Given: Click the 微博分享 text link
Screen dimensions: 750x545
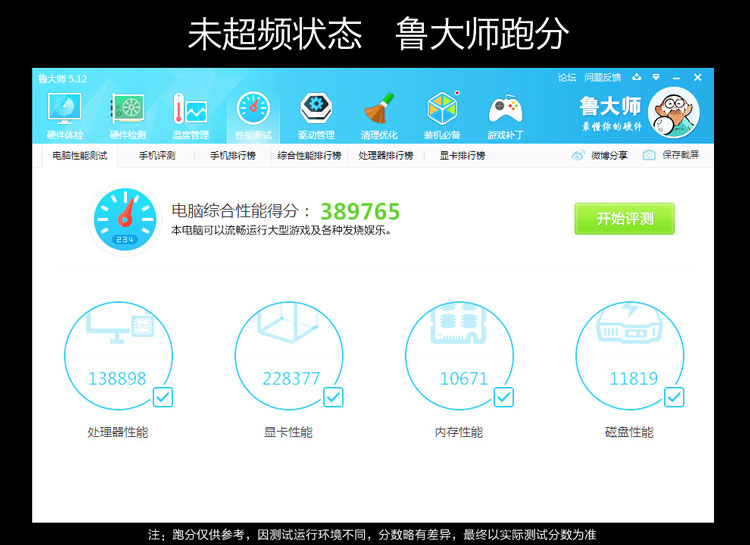Looking at the screenshot, I should pos(609,156).
